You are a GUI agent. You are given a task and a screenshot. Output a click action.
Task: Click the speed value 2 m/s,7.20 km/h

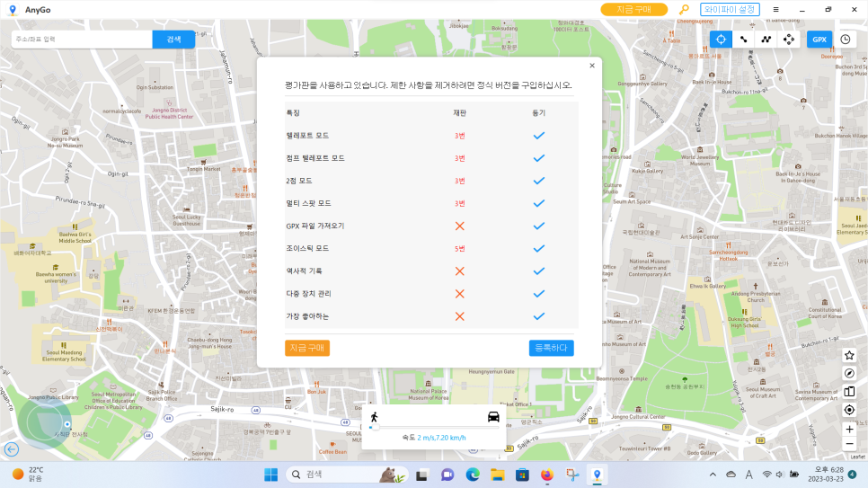click(441, 438)
